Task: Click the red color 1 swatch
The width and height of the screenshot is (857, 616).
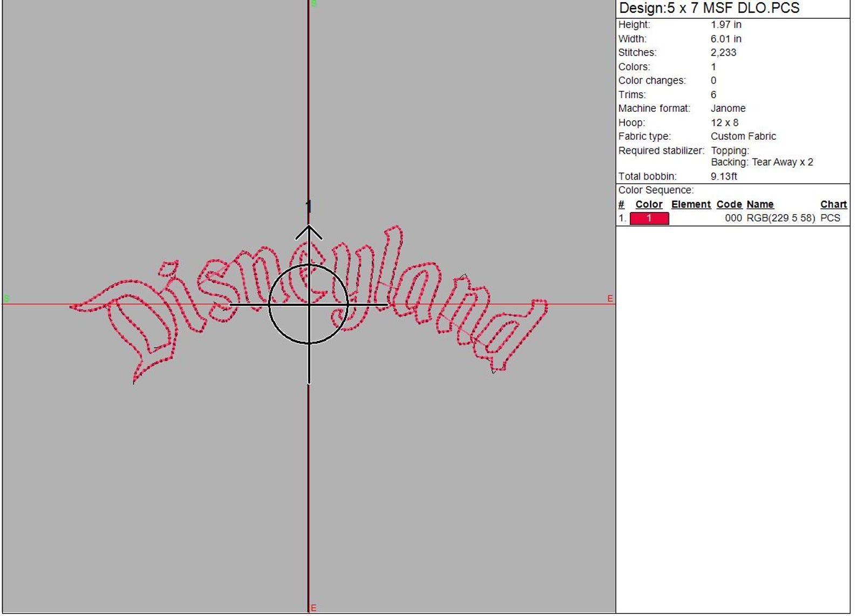Action: tap(649, 218)
